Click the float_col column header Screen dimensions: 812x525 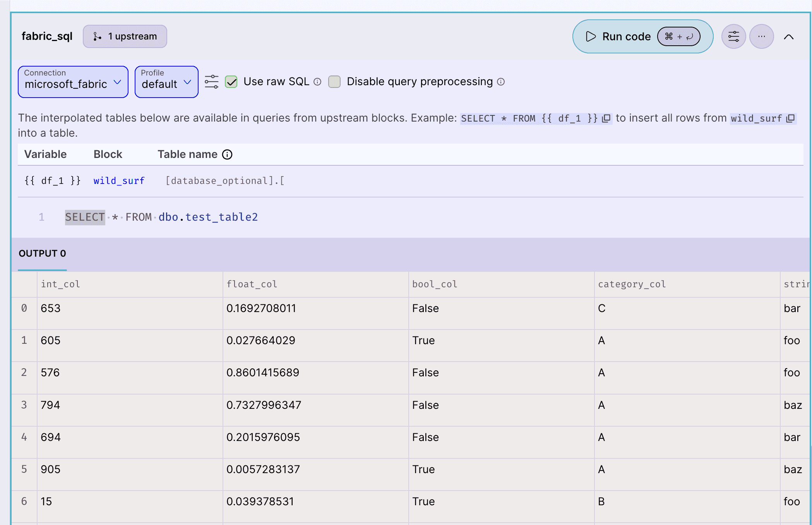coord(252,284)
